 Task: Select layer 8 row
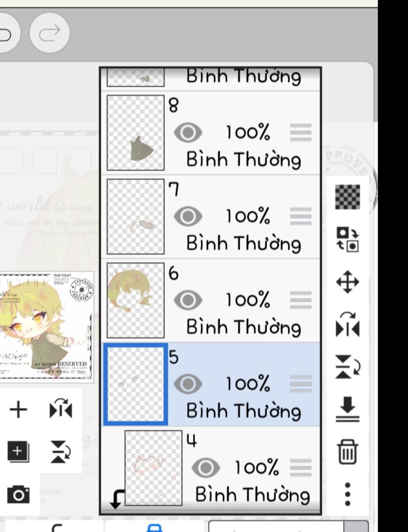211,133
